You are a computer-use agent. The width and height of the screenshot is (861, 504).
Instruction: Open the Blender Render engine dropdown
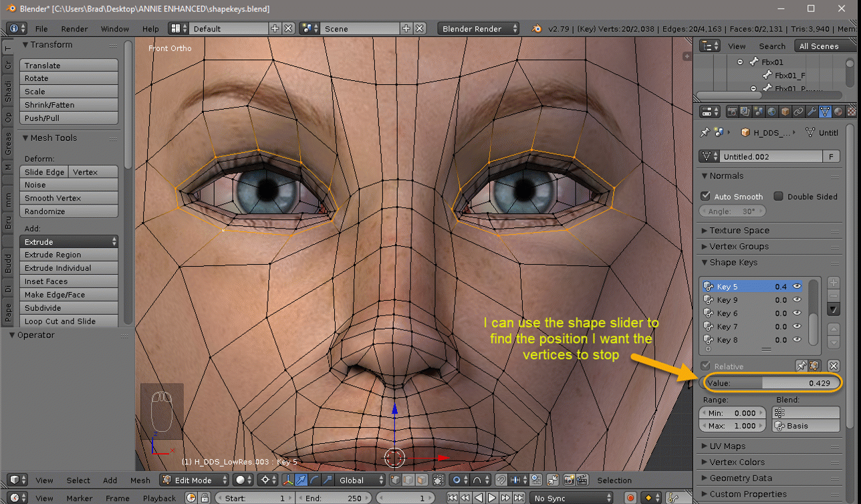[x=479, y=29]
